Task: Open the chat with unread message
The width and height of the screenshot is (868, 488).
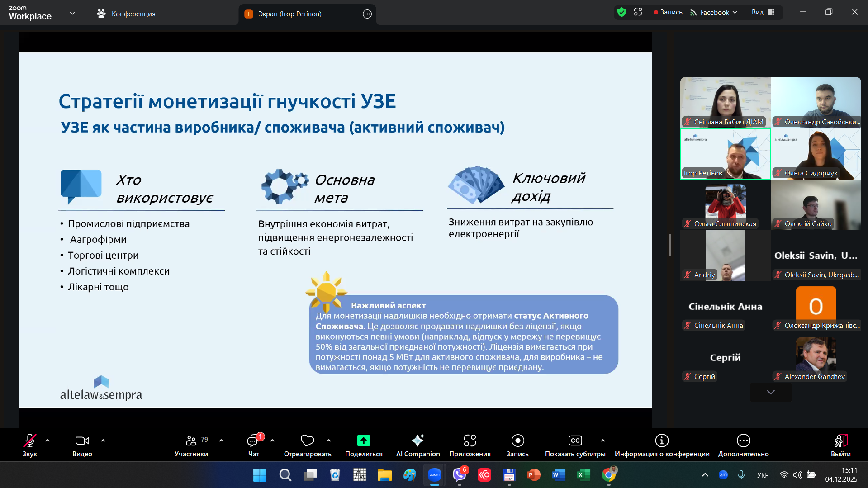Action: point(253,441)
